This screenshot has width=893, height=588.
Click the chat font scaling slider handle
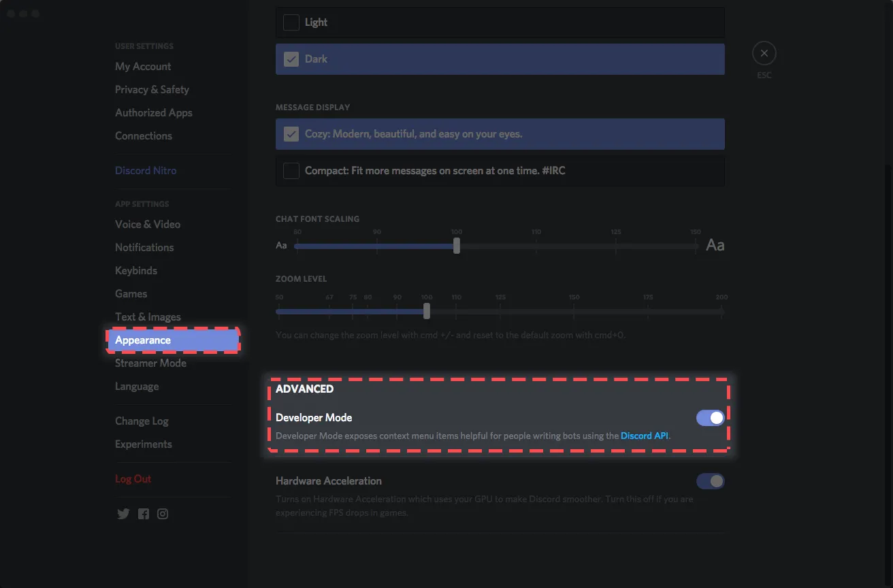coord(457,246)
